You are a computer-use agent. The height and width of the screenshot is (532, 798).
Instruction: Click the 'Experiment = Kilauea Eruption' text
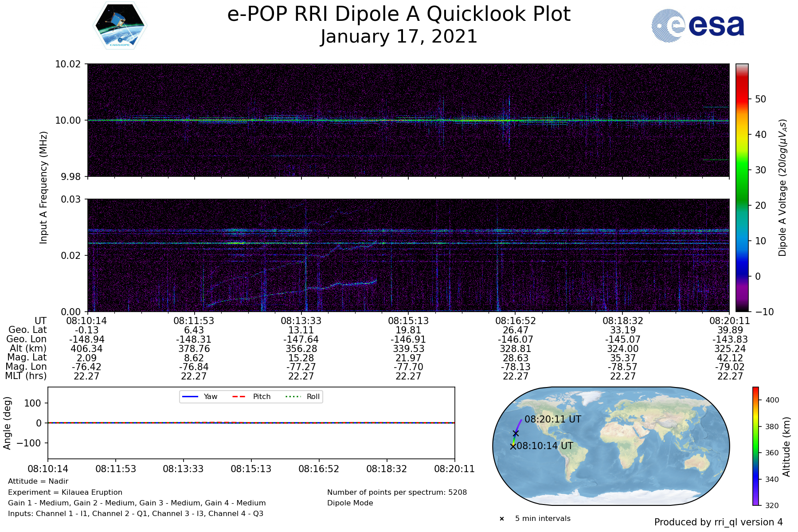coord(65,492)
